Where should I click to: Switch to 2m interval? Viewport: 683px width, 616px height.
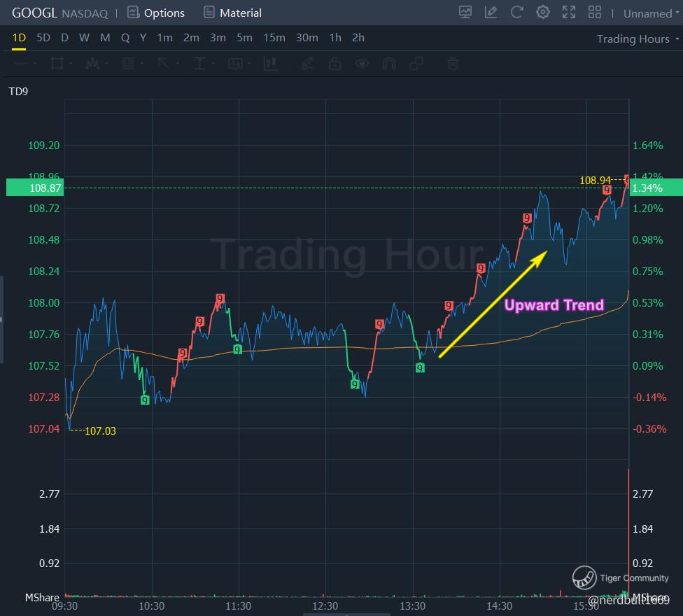pos(191,38)
